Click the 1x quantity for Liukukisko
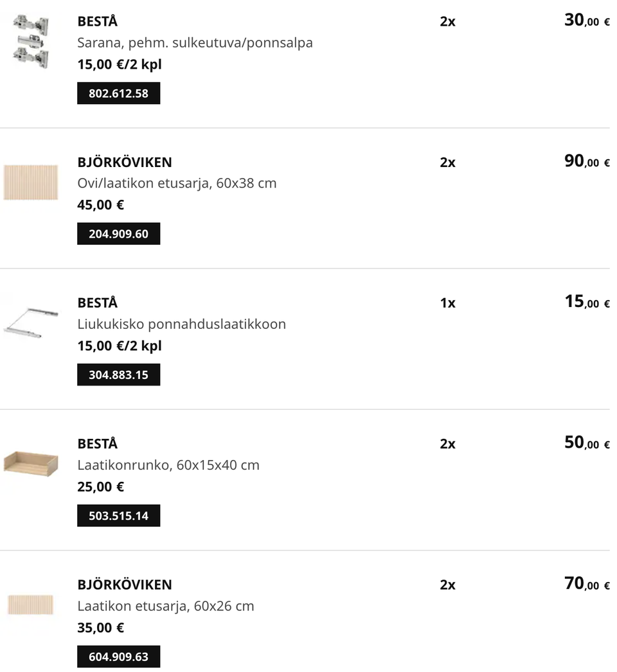 (447, 303)
